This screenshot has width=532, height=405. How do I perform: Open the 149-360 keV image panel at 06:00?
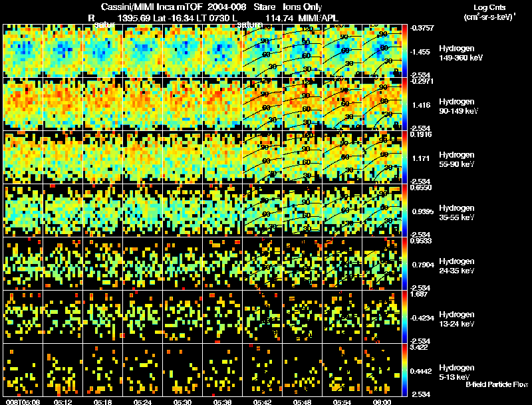point(382,51)
